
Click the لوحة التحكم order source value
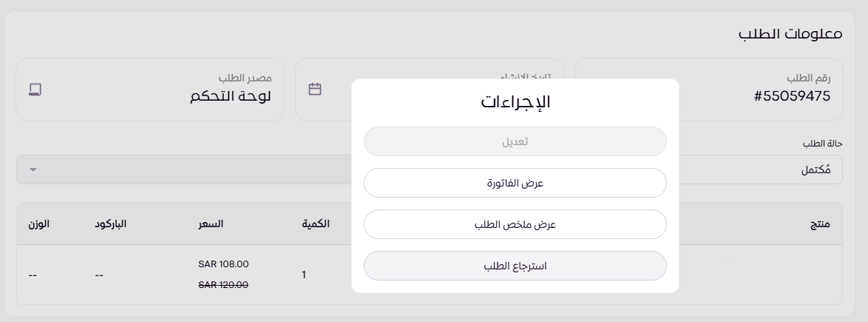click(x=231, y=96)
